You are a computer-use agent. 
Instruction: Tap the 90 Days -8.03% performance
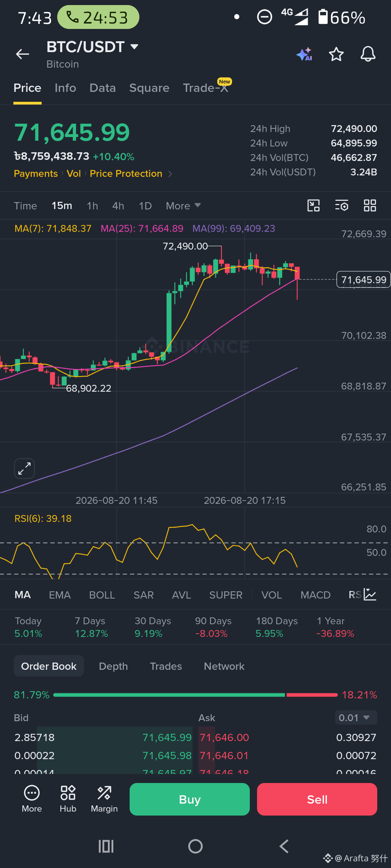tap(213, 627)
